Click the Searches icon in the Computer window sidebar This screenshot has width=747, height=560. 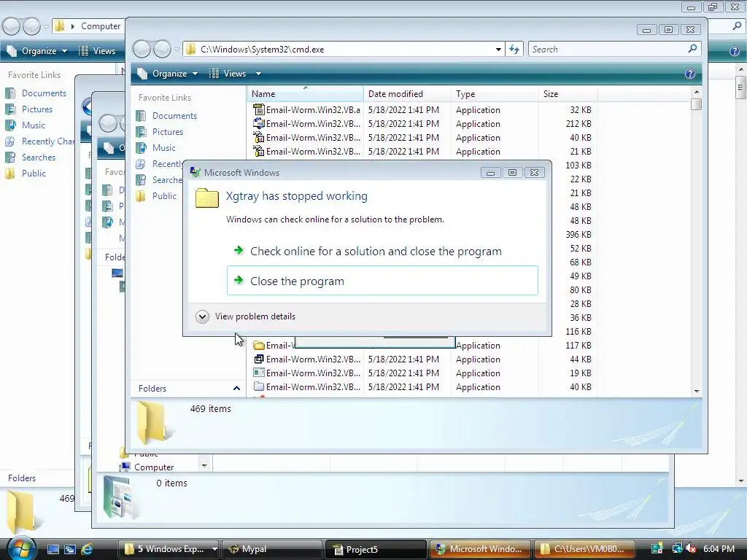tap(10, 157)
